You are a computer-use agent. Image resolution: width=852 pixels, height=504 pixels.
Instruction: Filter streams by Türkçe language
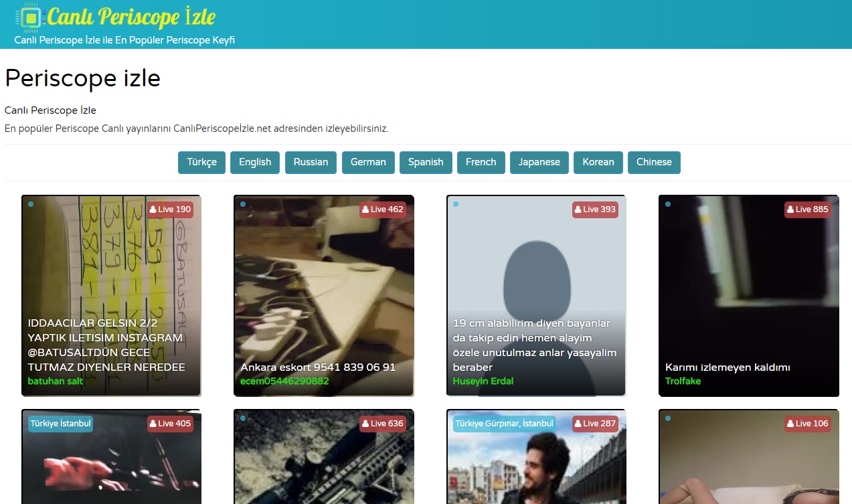coord(201,162)
